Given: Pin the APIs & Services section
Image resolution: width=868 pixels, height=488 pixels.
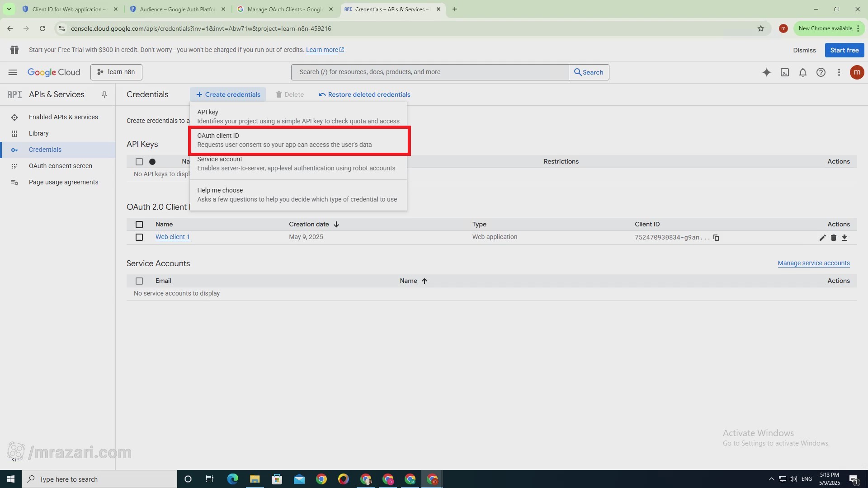Looking at the screenshot, I should (x=104, y=94).
